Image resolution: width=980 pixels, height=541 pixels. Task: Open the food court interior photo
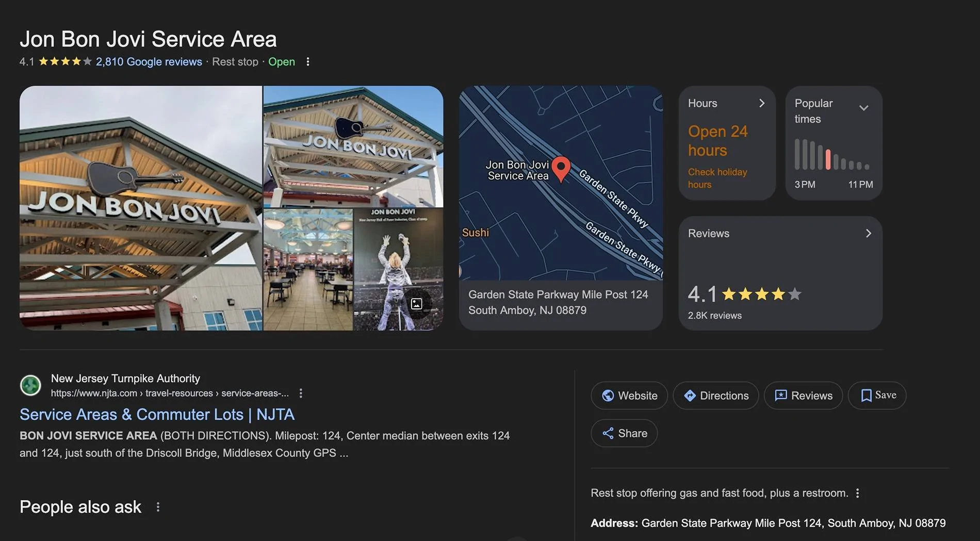308,269
